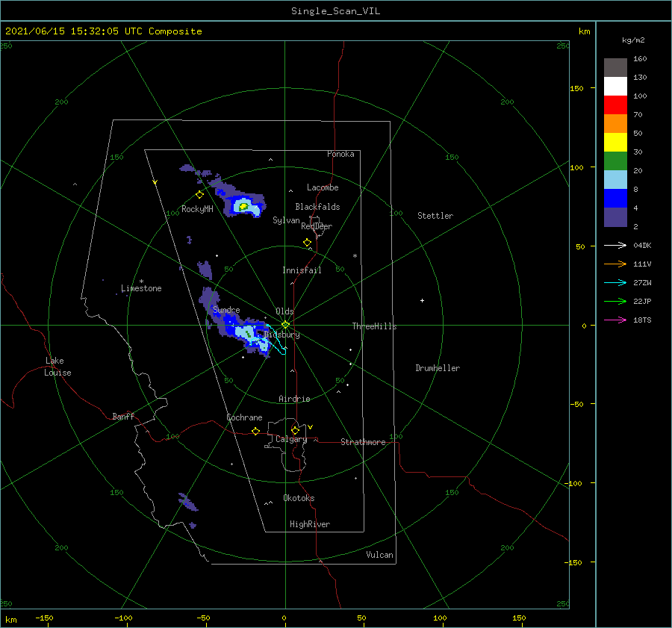Click the Cochrane label
The width and height of the screenshot is (672, 628).
244,417
